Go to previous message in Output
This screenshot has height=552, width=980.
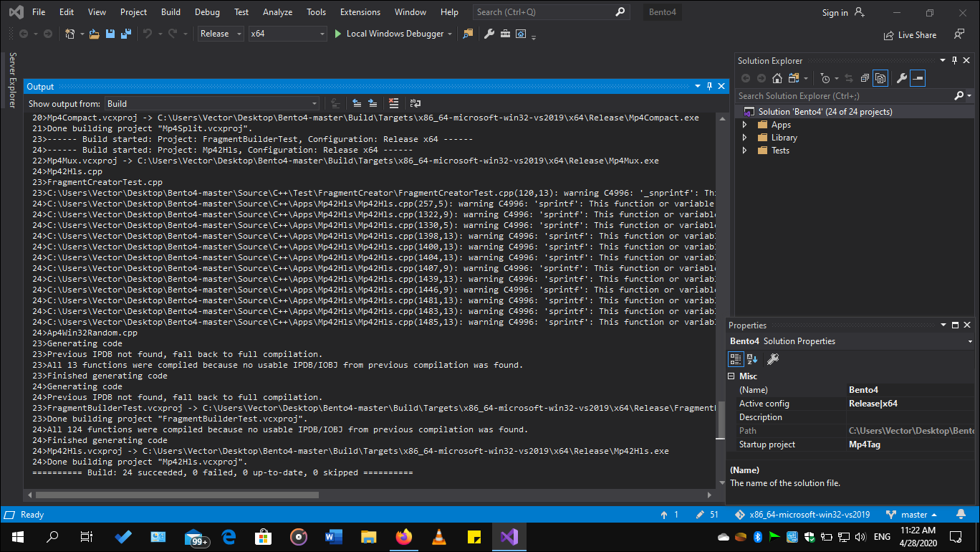(357, 103)
